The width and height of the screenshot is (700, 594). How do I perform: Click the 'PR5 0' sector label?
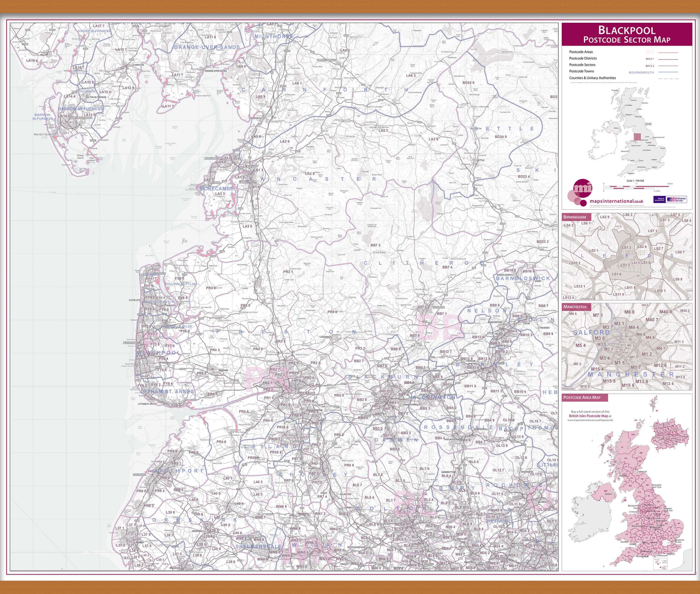(339, 395)
